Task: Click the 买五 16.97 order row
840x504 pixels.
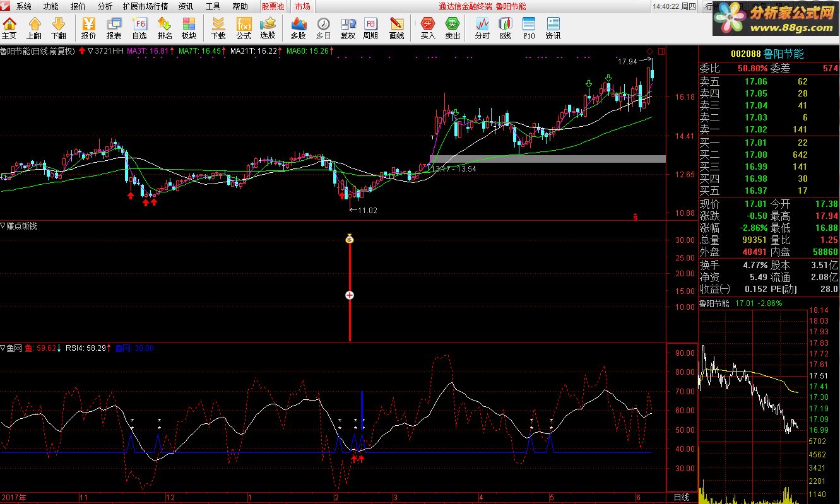Action: pyautogui.click(x=769, y=190)
